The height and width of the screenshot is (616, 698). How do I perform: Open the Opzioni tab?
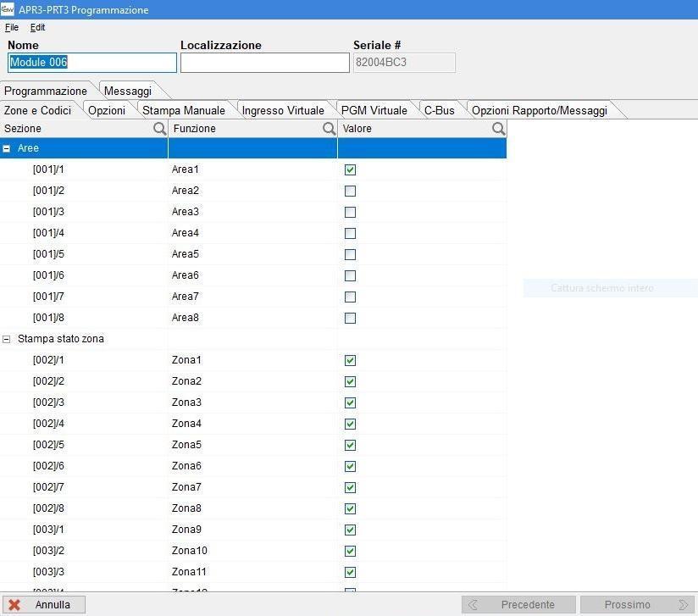click(107, 110)
